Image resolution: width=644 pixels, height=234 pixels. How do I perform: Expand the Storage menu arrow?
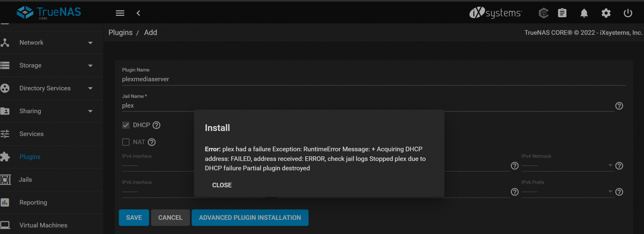(90, 66)
